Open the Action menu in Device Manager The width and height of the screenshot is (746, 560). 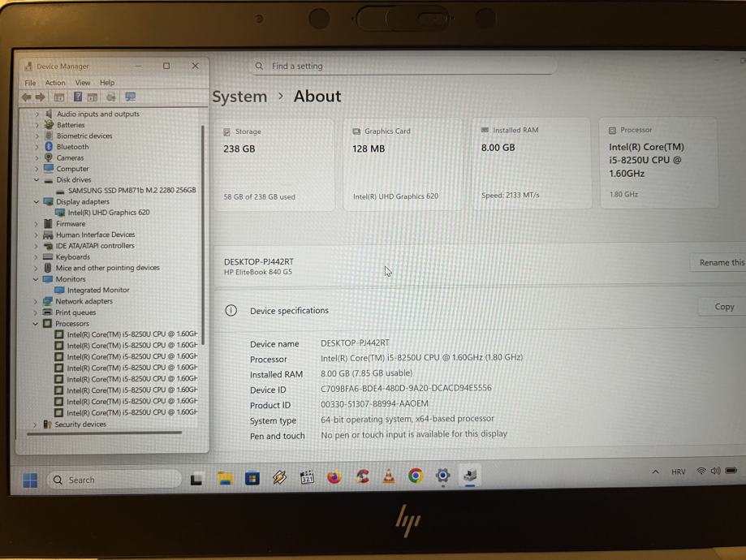[x=55, y=83]
